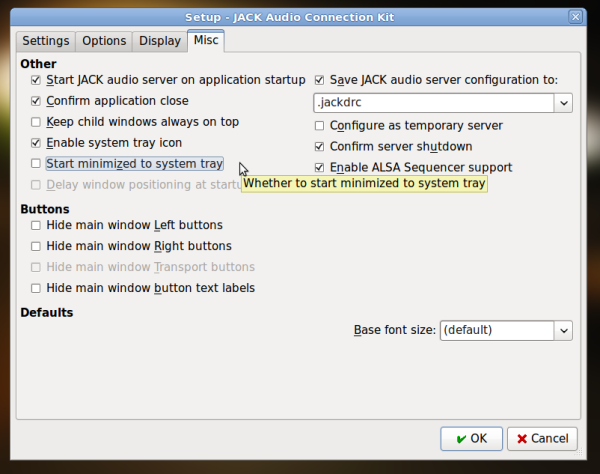Click the .jackdrc configuration file field

click(434, 103)
